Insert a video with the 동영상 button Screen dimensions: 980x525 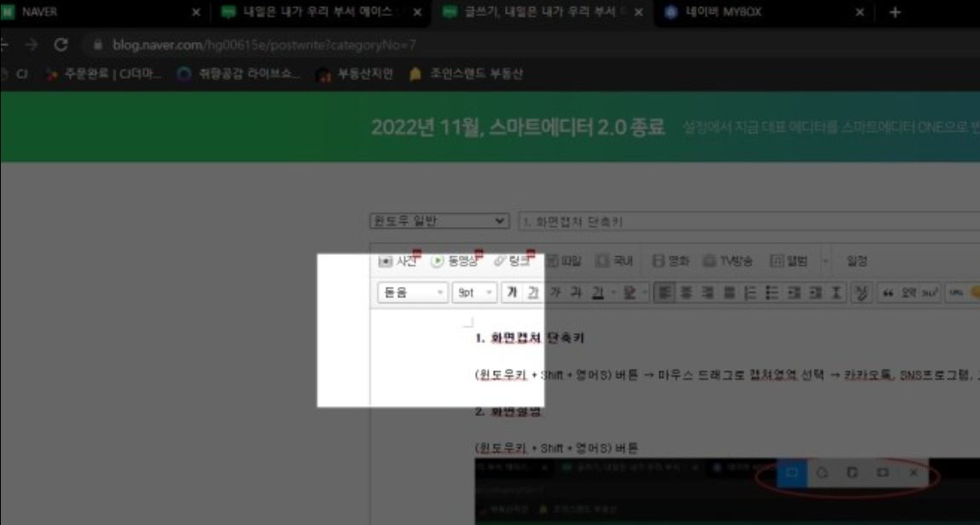coord(455,261)
